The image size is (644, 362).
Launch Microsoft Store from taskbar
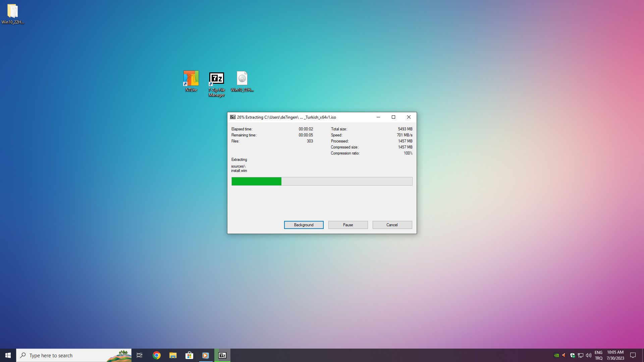[x=190, y=355]
